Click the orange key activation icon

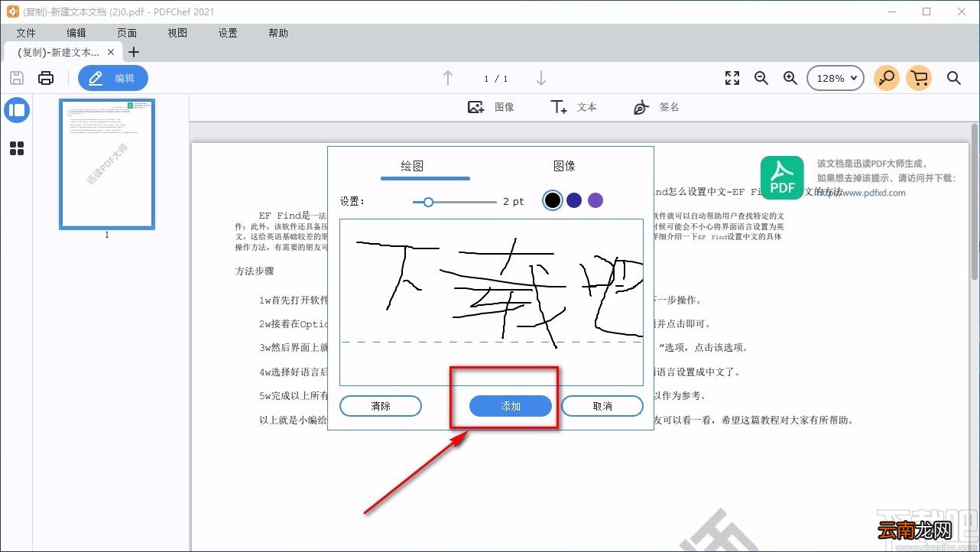tap(887, 78)
